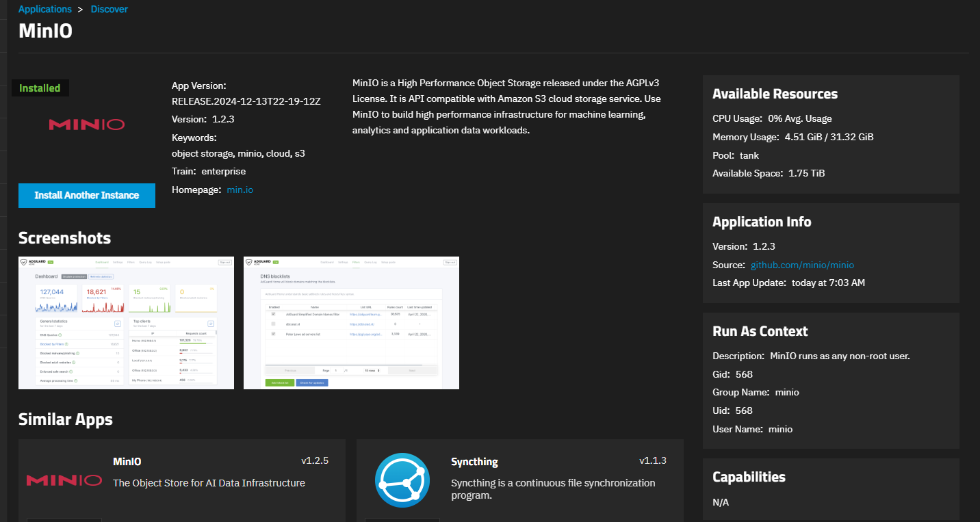Viewport: 980px width, 522px height.
Task: Click the red MinIO logo under Installed
Action: (x=87, y=125)
